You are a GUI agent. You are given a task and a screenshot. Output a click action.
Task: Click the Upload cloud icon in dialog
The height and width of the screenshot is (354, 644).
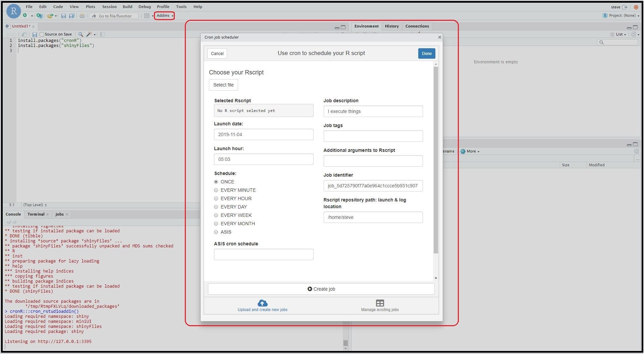pyautogui.click(x=262, y=303)
